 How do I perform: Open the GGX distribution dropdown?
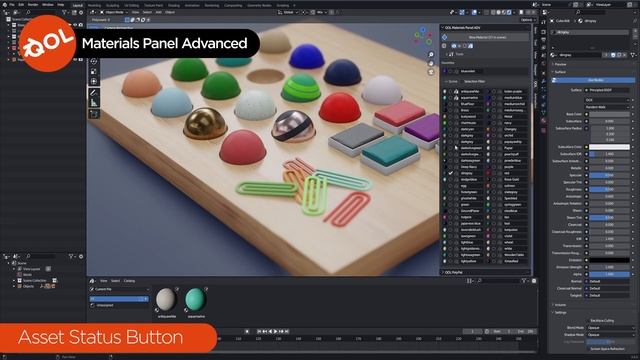608,100
